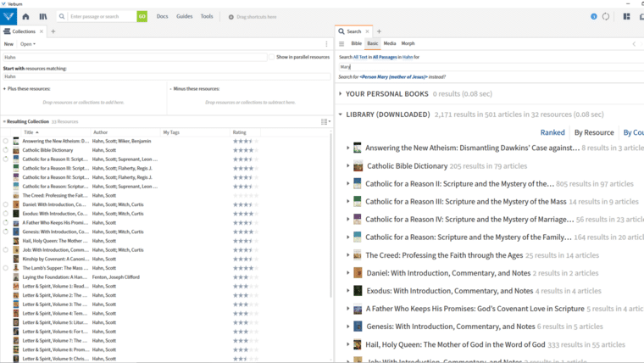Select Morph search type
The width and height of the screenshot is (644, 363).
point(408,43)
